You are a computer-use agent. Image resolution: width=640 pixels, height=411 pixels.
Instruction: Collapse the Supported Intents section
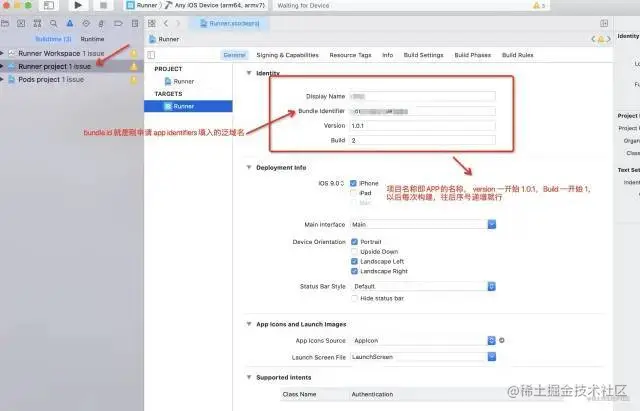coord(249,377)
